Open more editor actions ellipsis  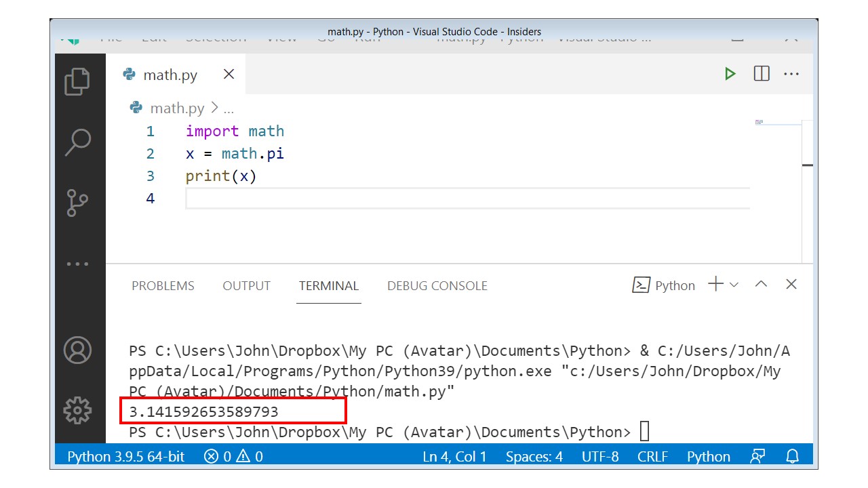[x=791, y=73]
